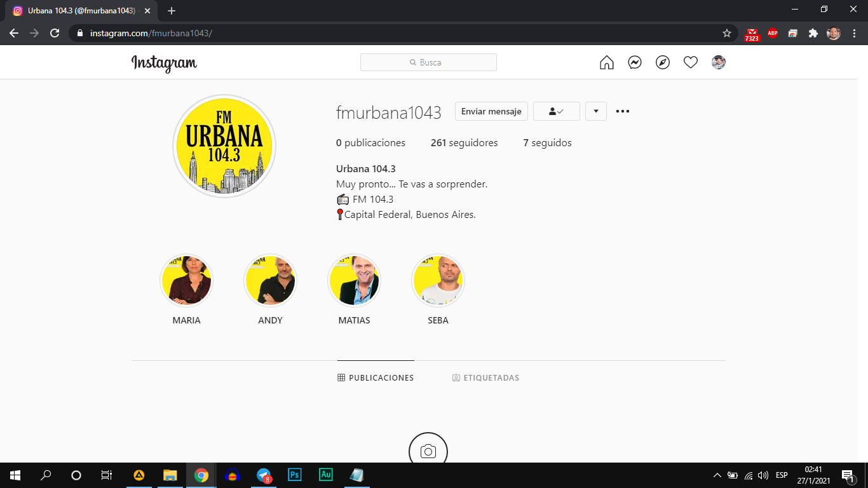Open the three-dot profile options menu
Image resolution: width=868 pixels, height=488 pixels.
pyautogui.click(x=623, y=111)
